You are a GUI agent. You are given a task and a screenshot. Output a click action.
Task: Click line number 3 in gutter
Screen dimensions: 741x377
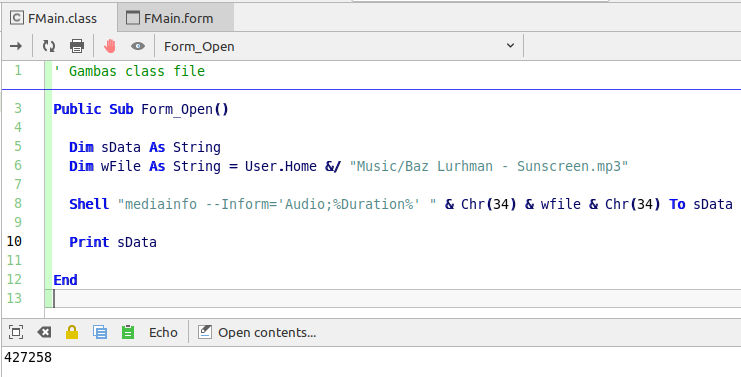(x=18, y=109)
